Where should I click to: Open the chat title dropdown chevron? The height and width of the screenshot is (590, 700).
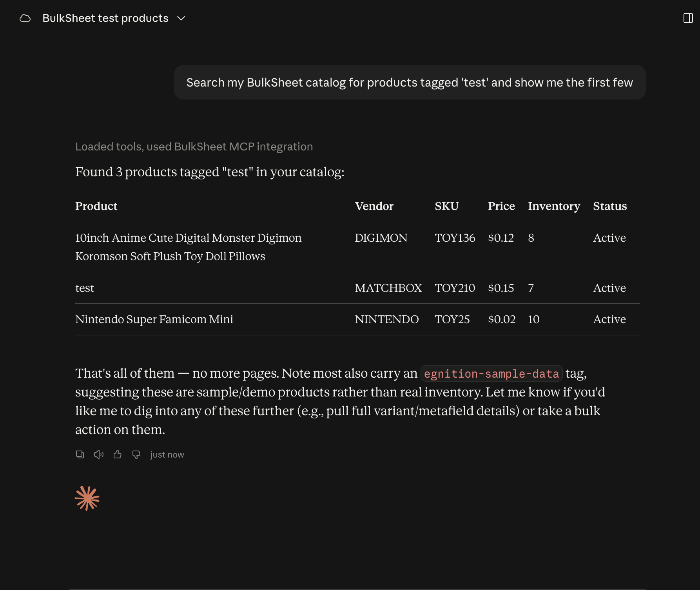click(x=181, y=18)
